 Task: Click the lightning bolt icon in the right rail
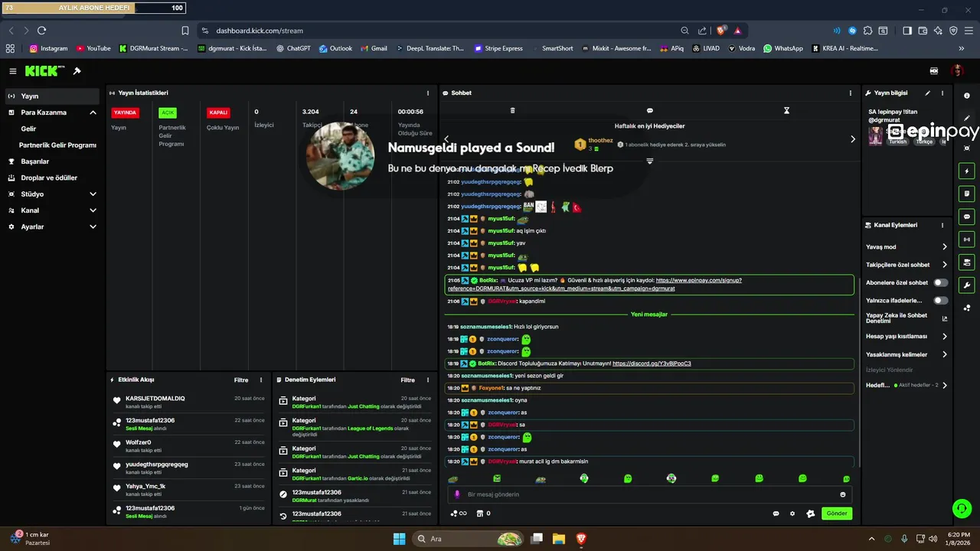coord(967,171)
